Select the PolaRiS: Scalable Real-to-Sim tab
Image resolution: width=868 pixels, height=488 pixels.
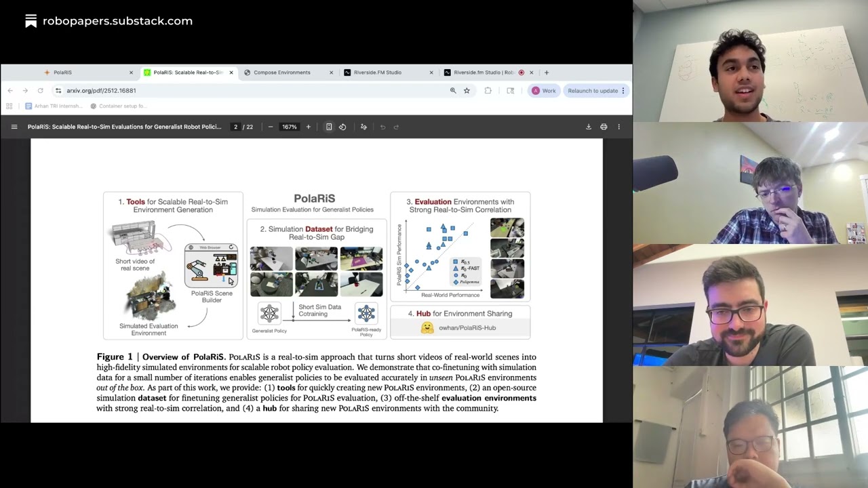189,73
